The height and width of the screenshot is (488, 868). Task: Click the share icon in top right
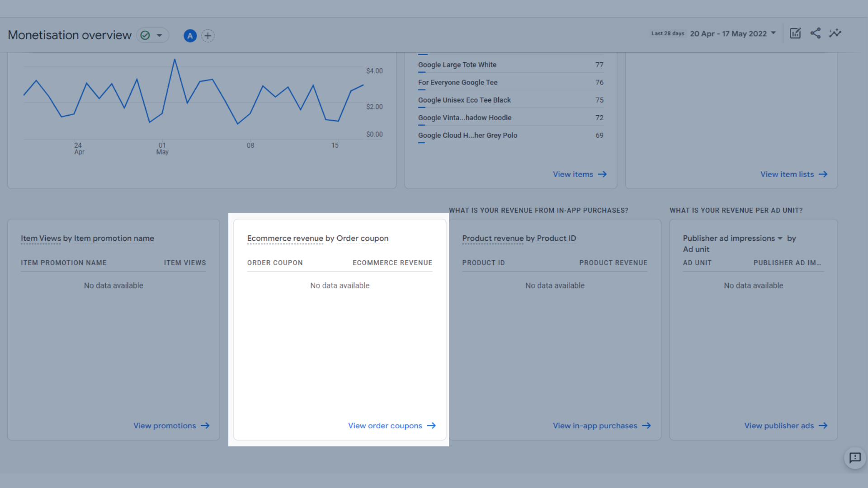(816, 33)
